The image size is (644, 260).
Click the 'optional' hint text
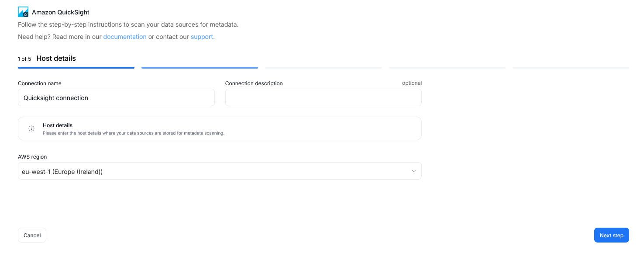pyautogui.click(x=412, y=83)
